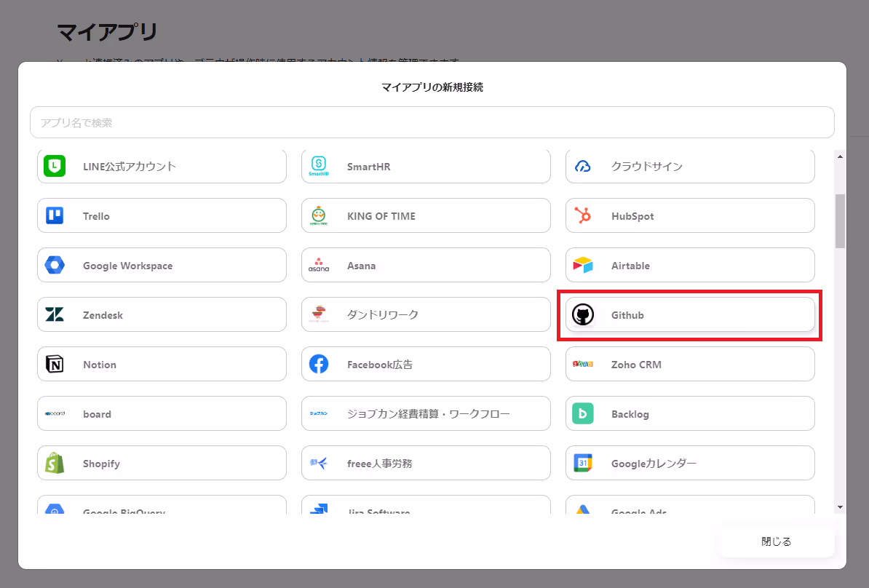Click the Asana logo icon

tap(319, 265)
